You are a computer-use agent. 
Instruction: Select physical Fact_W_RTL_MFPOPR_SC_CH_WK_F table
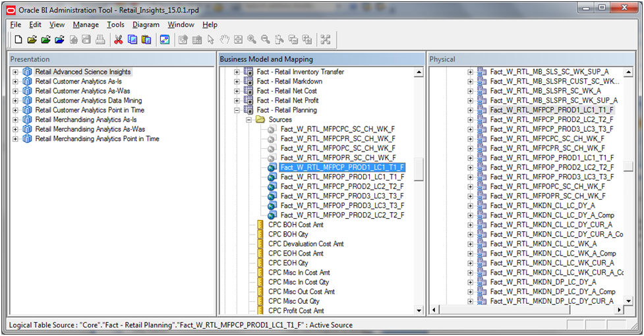click(548, 196)
